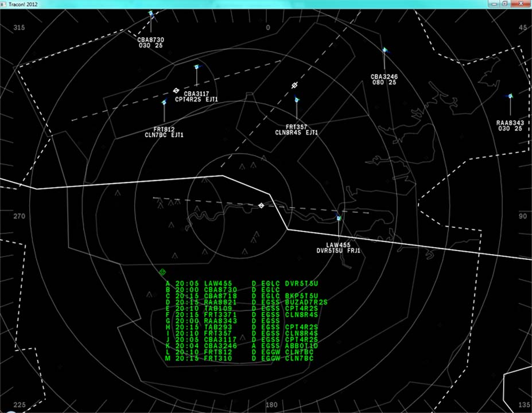Close the Tracon! 2012 window

(521, 3)
